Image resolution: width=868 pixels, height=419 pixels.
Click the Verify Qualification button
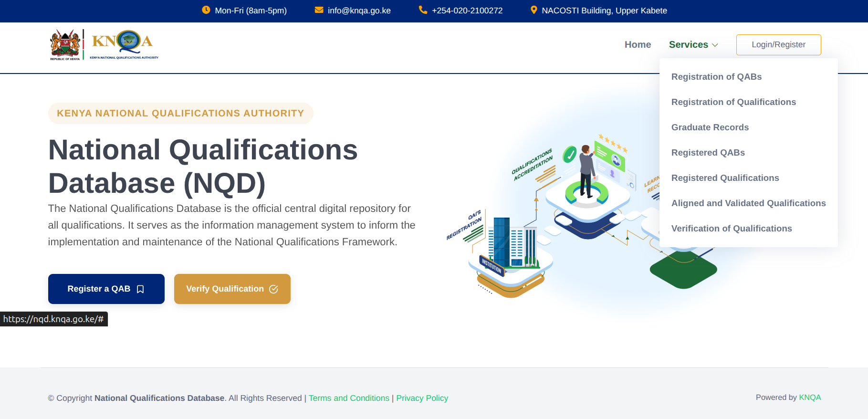232,289
